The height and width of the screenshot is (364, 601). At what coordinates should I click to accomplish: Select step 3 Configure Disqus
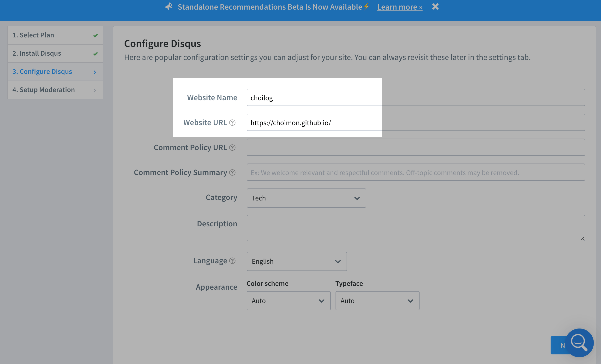[55, 72]
